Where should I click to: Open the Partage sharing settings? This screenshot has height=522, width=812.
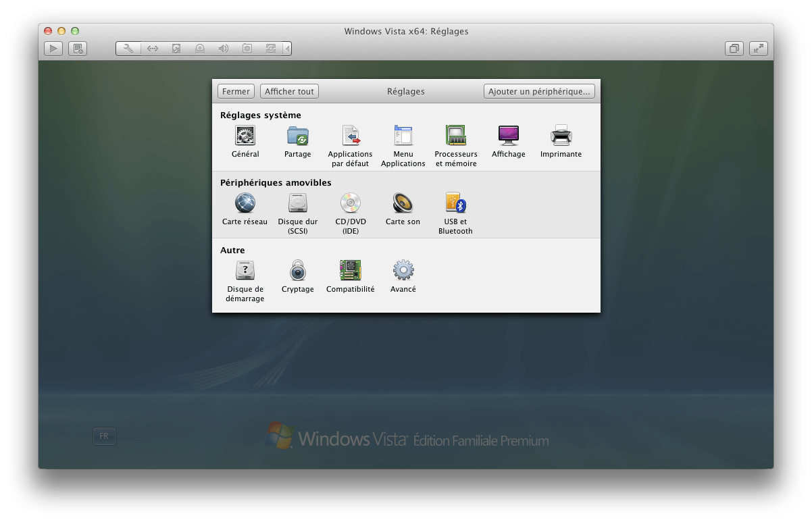(297, 142)
